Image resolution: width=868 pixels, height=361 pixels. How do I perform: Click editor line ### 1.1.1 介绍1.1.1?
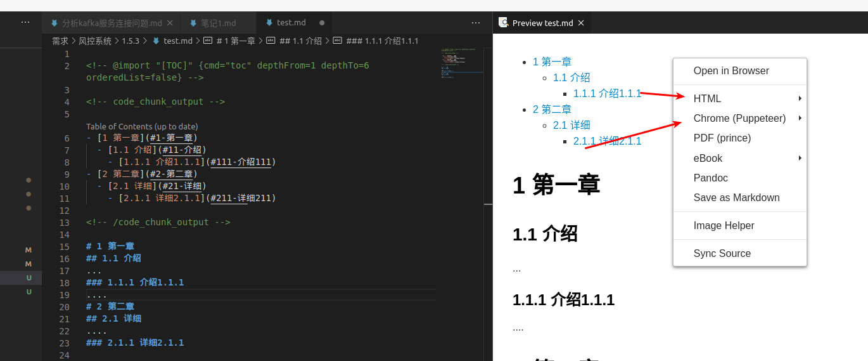tap(135, 282)
